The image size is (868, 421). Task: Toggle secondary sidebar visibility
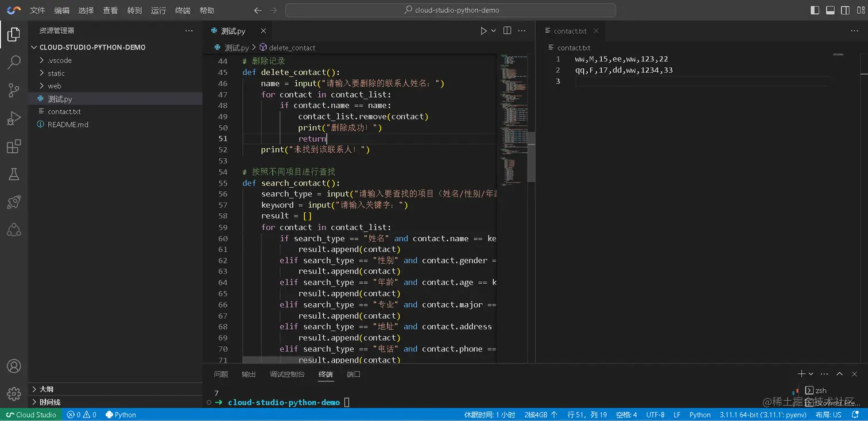tap(845, 10)
